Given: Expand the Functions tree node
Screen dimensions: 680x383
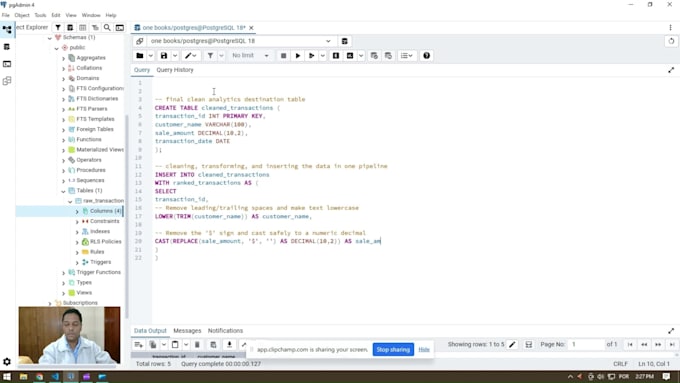Looking at the screenshot, I should [63, 140].
